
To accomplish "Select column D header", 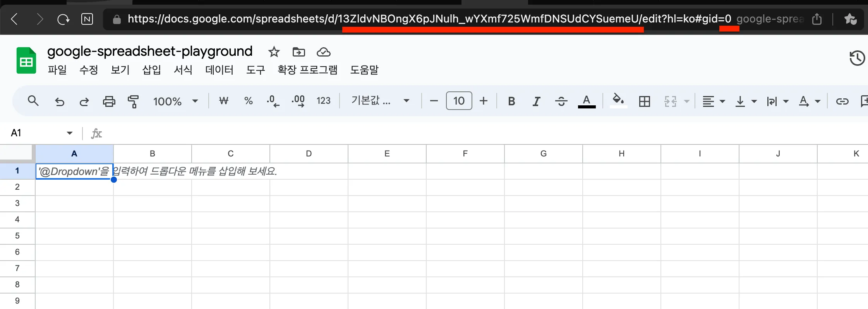I will point(309,154).
